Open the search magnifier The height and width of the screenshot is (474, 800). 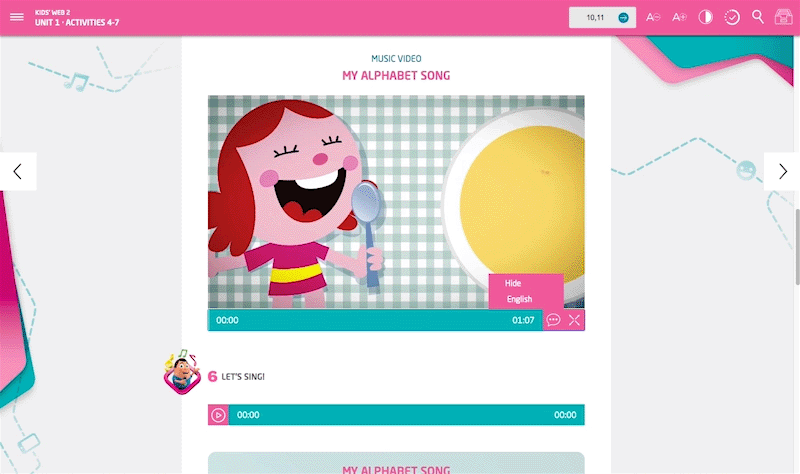(758, 17)
